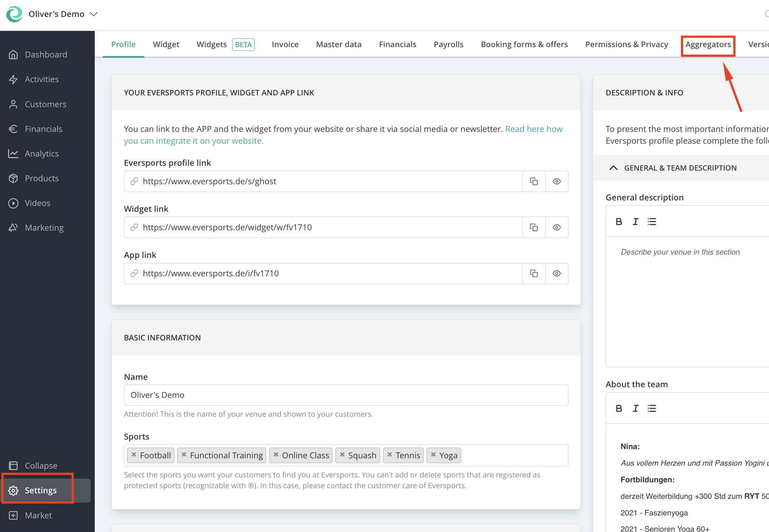Switch to the Invoice tab
This screenshot has width=769, height=532.
[285, 44]
